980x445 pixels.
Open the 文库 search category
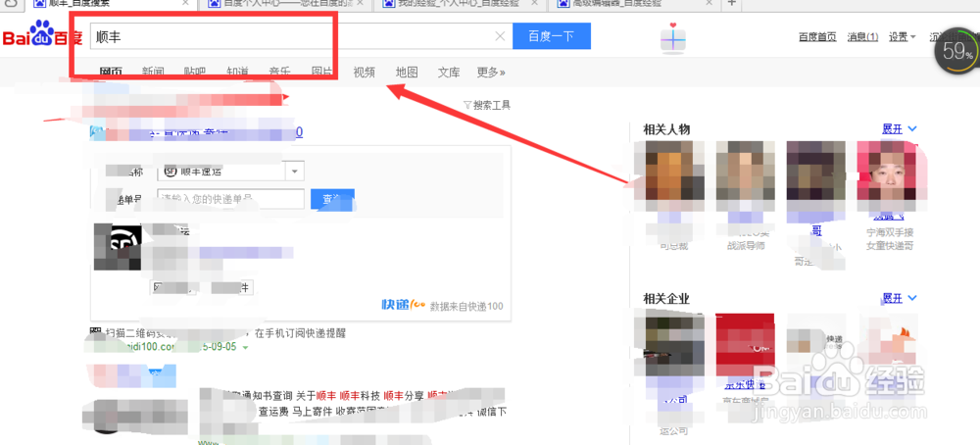point(449,73)
